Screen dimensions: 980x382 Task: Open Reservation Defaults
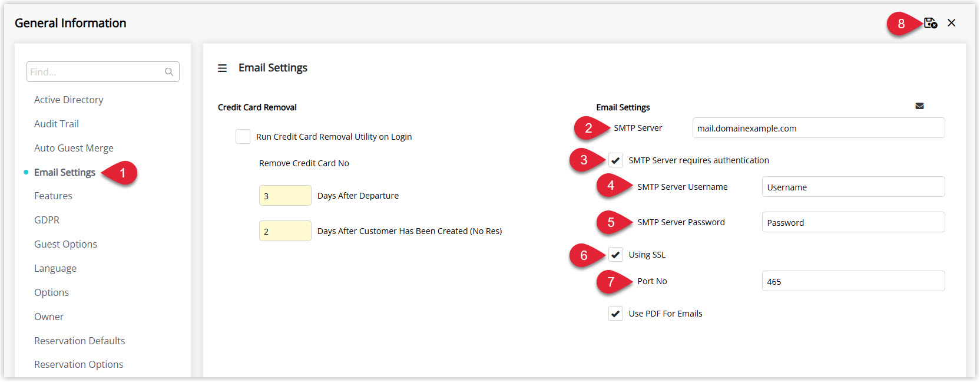(80, 341)
